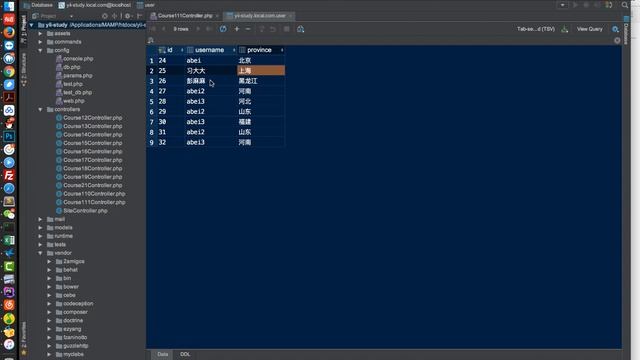
Task: Delete the row with the minus icon
Action: point(248,29)
